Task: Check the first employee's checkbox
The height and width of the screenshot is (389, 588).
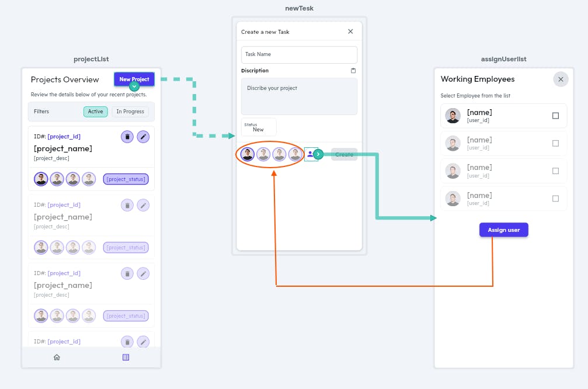Action: click(555, 116)
